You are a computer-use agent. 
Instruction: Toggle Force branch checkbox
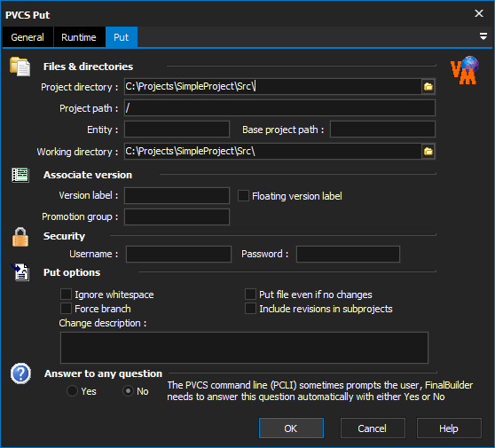click(66, 309)
